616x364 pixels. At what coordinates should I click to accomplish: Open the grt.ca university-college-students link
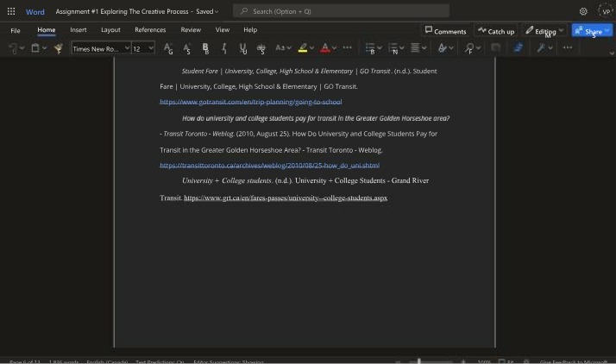[286, 198]
